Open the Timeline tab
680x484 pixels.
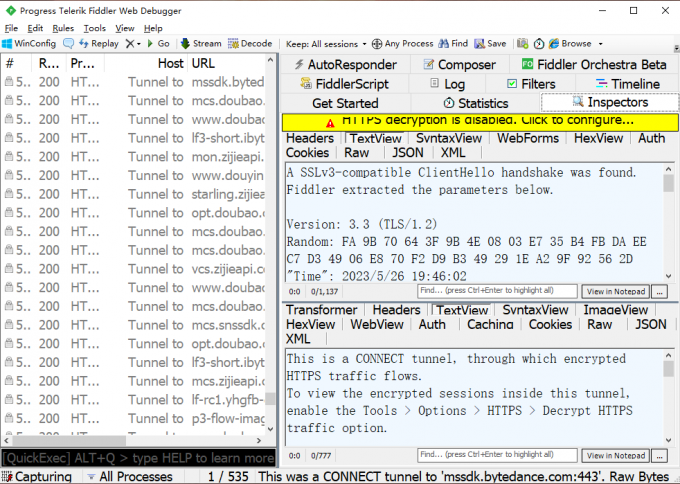tap(628, 84)
